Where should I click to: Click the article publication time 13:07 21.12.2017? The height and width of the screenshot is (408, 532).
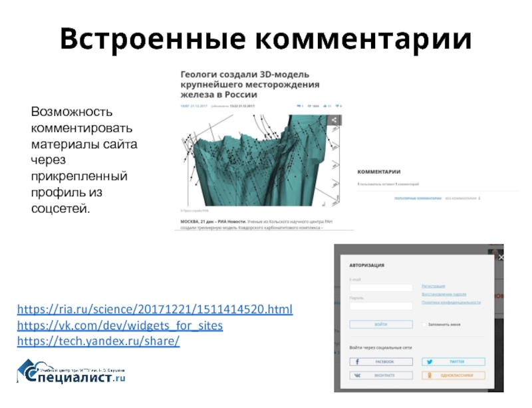(x=194, y=106)
